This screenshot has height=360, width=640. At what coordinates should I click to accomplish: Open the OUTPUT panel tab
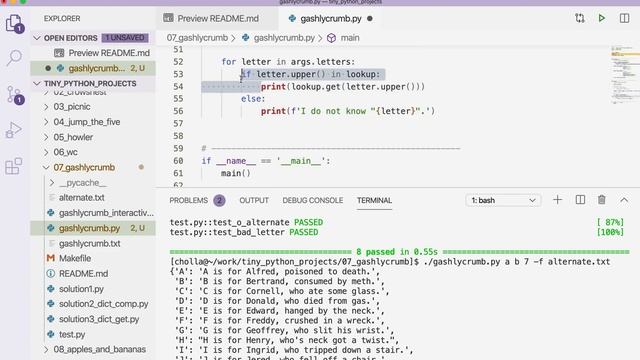(254, 200)
